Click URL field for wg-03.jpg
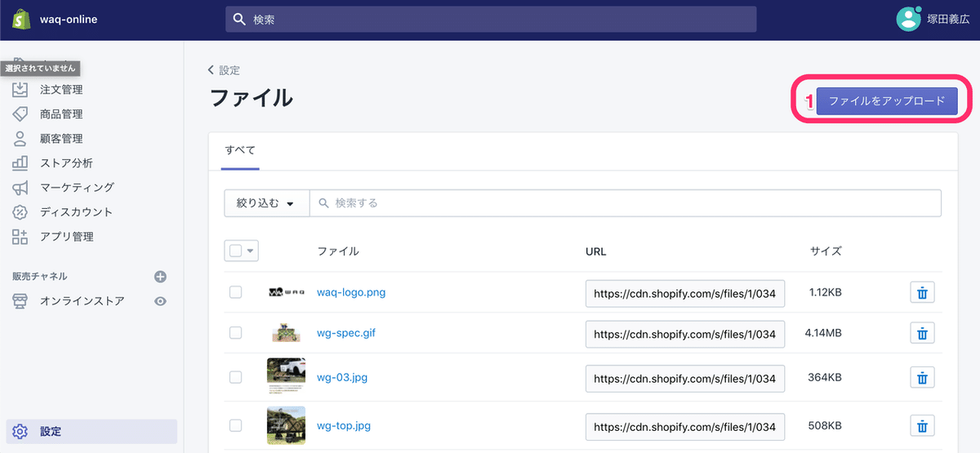 coord(685,378)
